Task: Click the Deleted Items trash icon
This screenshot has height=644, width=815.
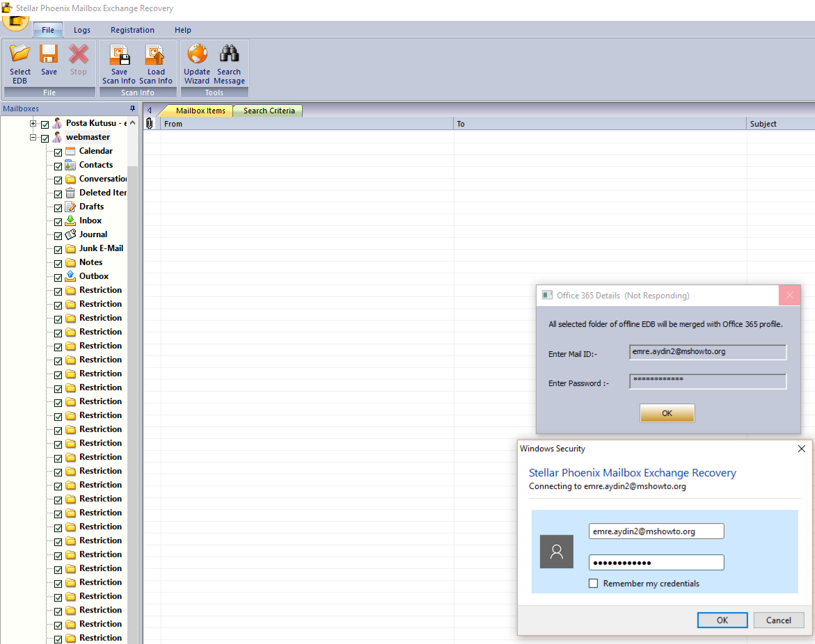Action: point(71,193)
